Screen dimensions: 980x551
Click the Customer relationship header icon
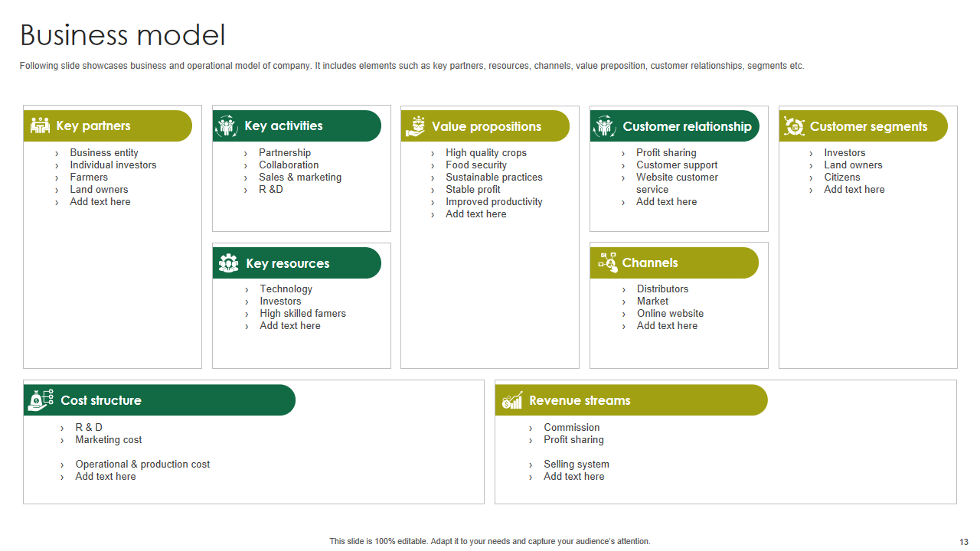click(x=604, y=126)
